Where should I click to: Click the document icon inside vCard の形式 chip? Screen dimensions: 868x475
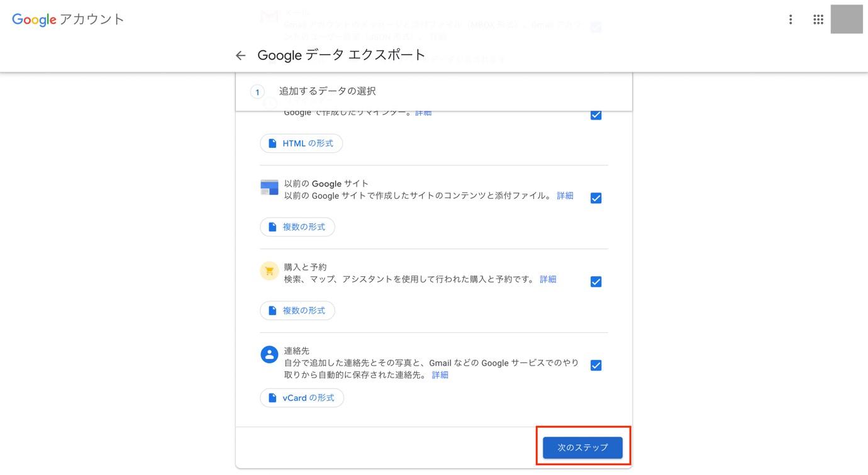click(272, 398)
